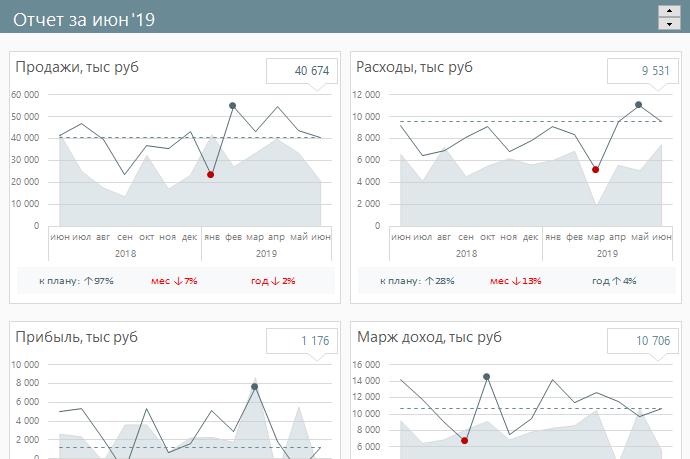Select the title Расходы, тыс руб
The height and width of the screenshot is (459, 690).
(415, 67)
